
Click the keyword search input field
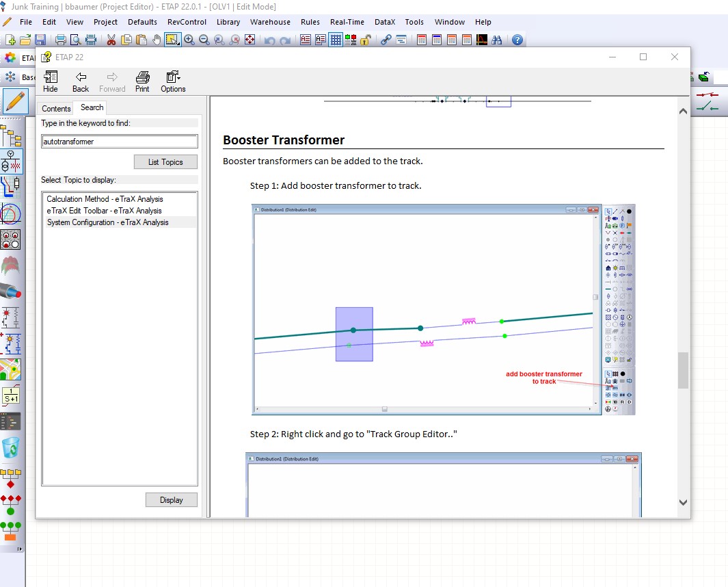click(x=120, y=142)
